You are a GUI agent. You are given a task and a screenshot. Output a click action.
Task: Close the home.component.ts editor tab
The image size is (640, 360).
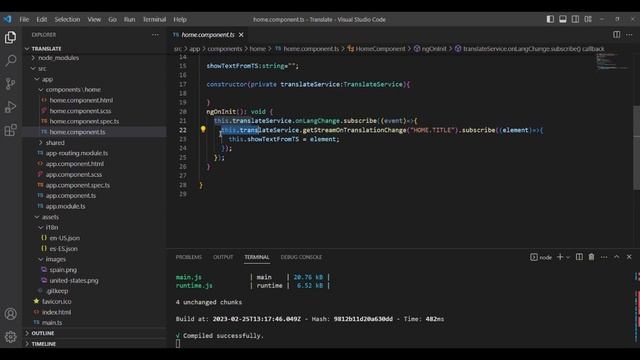point(241,35)
